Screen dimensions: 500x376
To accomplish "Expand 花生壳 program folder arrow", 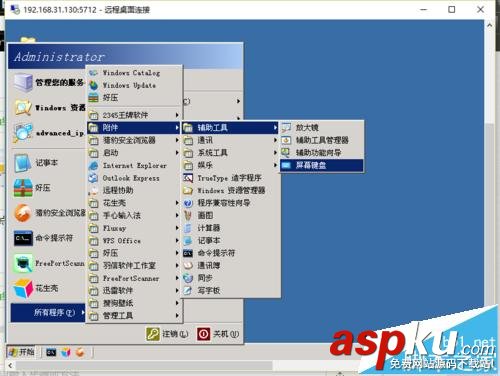I will pyautogui.click(x=177, y=203).
